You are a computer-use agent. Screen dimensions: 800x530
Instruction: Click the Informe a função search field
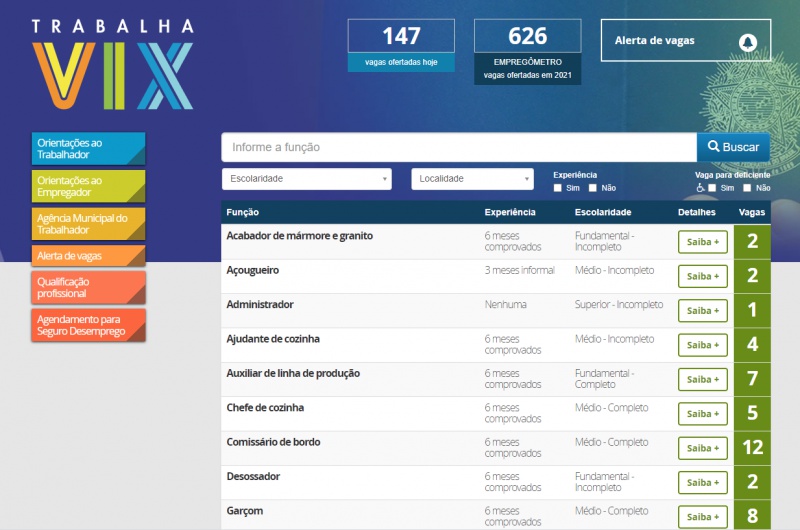[459, 147]
